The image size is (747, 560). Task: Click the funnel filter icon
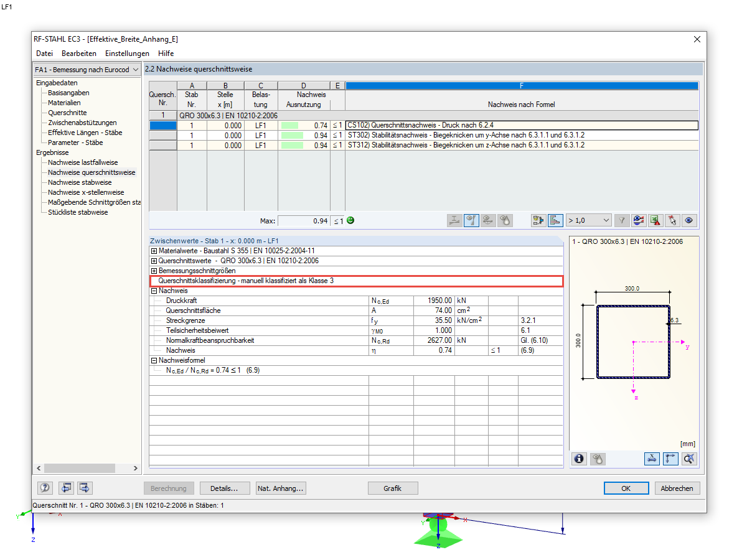point(622,220)
